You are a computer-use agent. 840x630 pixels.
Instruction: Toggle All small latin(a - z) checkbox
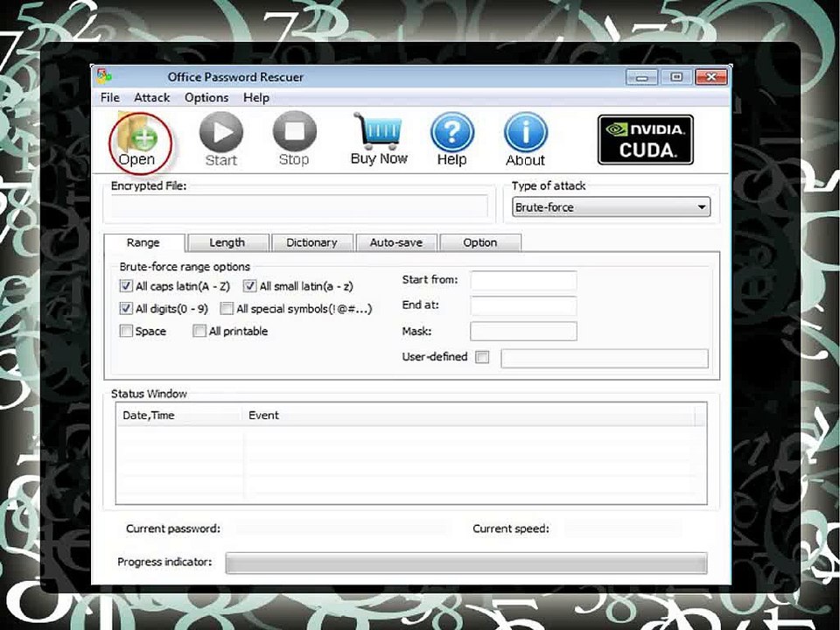(249, 286)
